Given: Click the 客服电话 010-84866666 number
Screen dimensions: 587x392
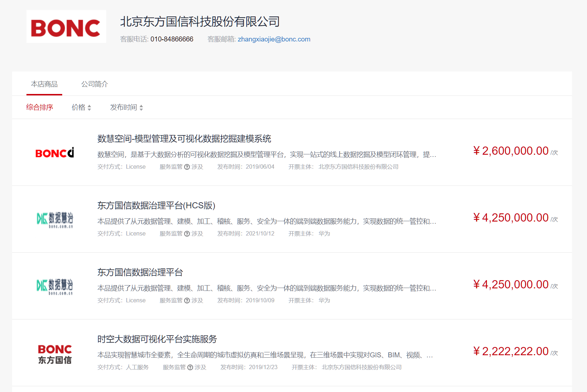Looking at the screenshot, I should pyautogui.click(x=172, y=39).
